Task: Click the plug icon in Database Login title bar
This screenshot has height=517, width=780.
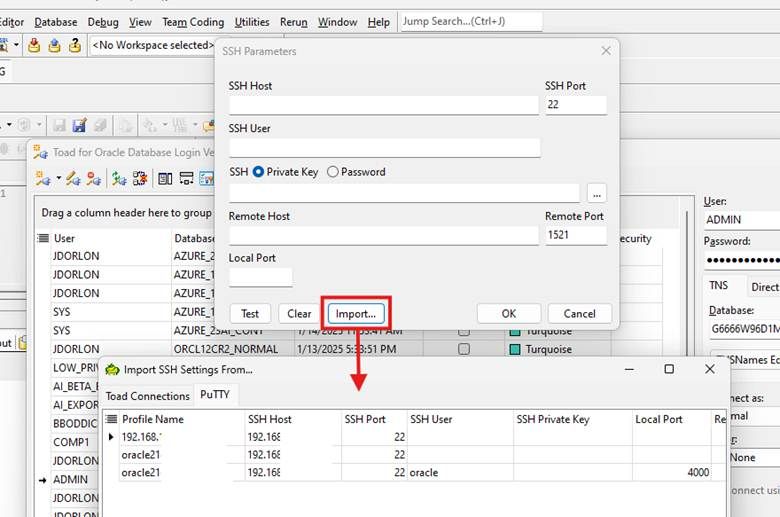Action: click(41, 152)
